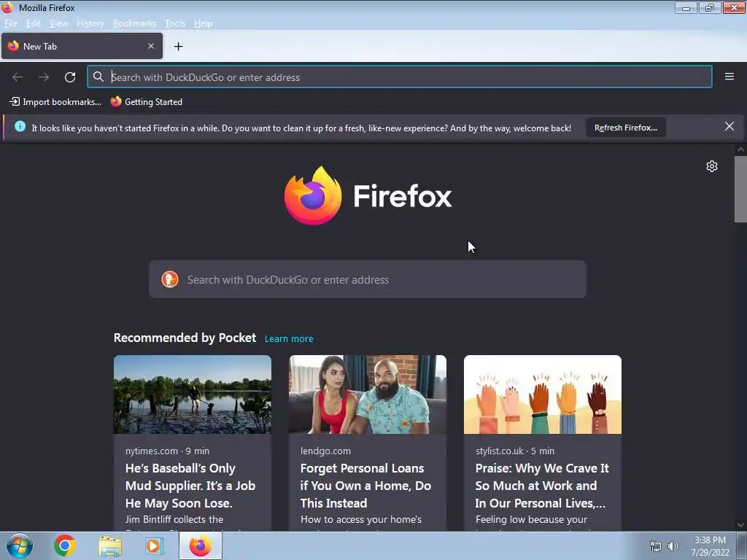747x560 pixels.
Task: Open the Edit menu
Action: (x=33, y=23)
